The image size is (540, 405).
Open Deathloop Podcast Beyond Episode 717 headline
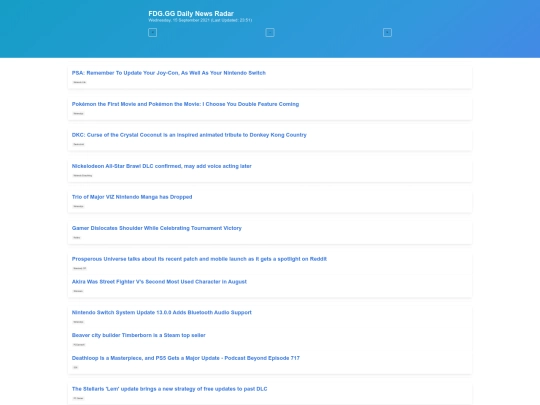(x=186, y=358)
